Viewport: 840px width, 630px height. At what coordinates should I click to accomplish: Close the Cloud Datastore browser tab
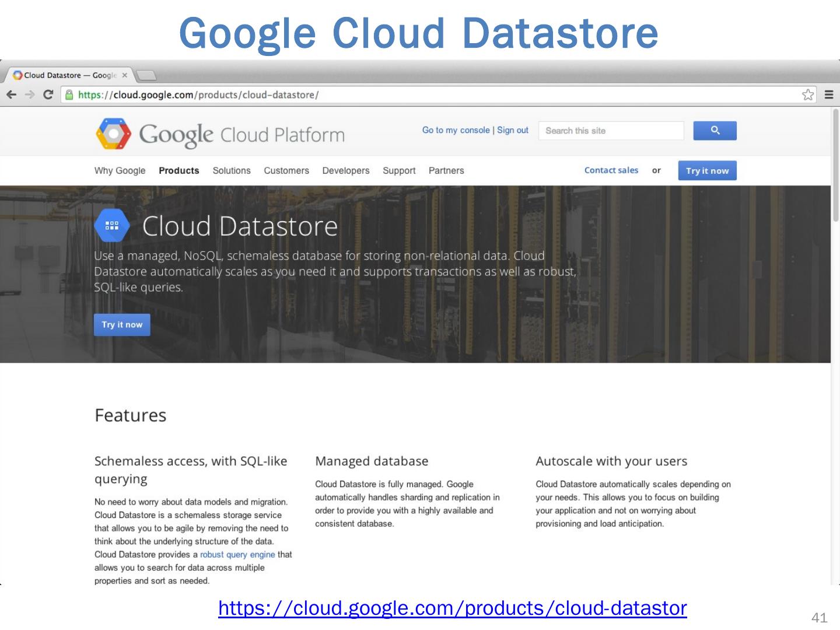tap(124, 75)
